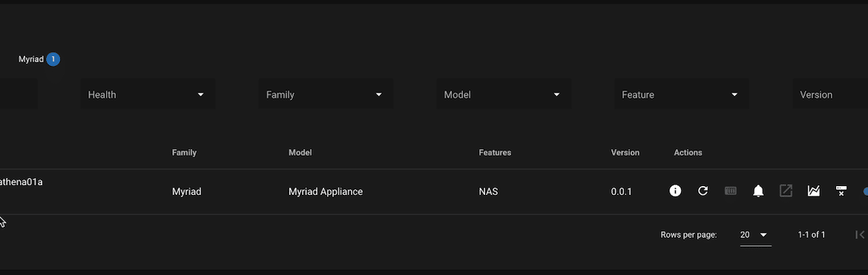The image size is (868, 275).
Task: Sort by the Model column header
Action: point(300,152)
